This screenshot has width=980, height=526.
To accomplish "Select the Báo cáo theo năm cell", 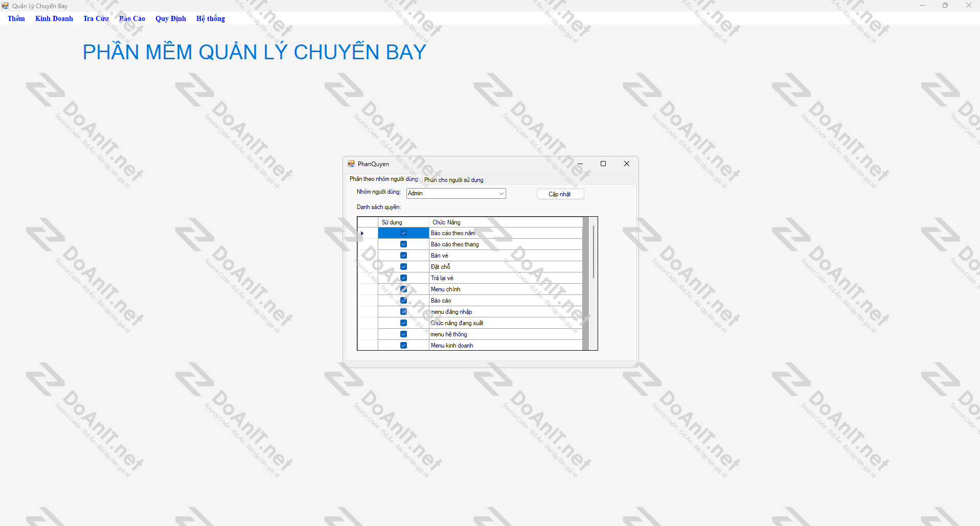I will point(506,233).
